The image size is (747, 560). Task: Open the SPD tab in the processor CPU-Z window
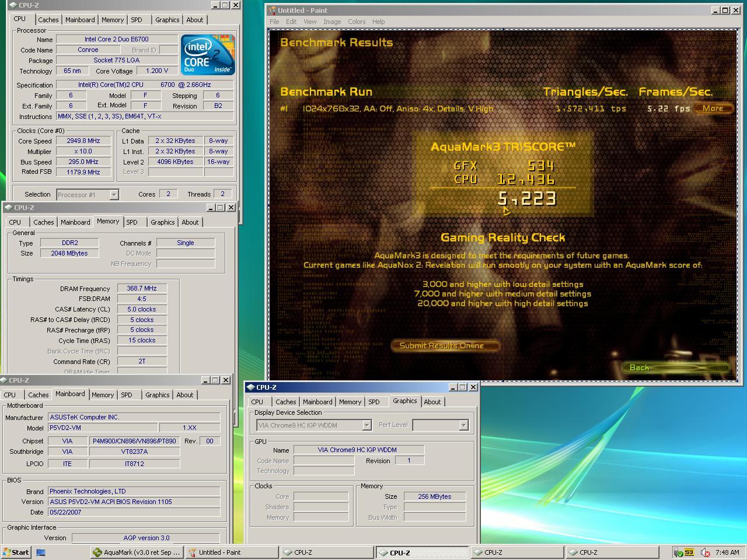(x=137, y=20)
